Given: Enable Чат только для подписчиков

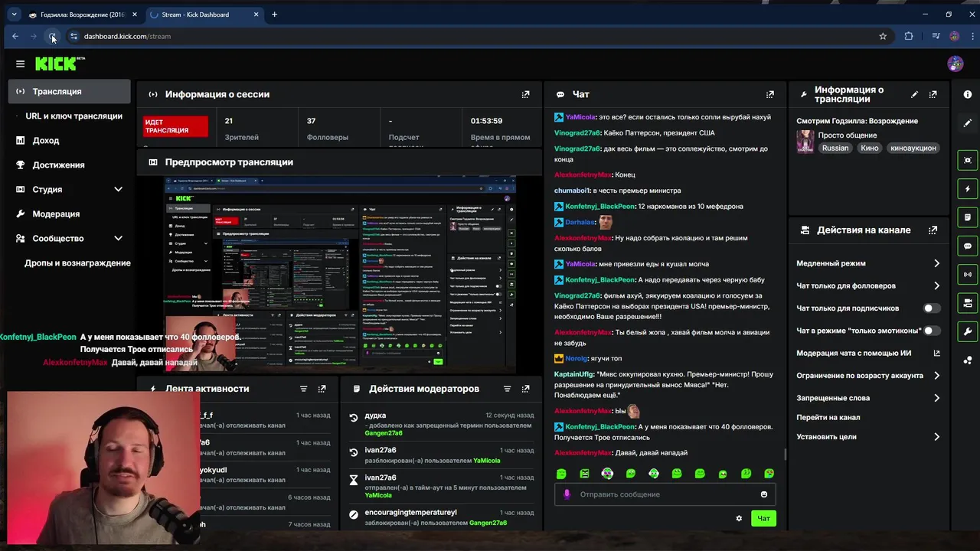Looking at the screenshot, I should point(932,308).
